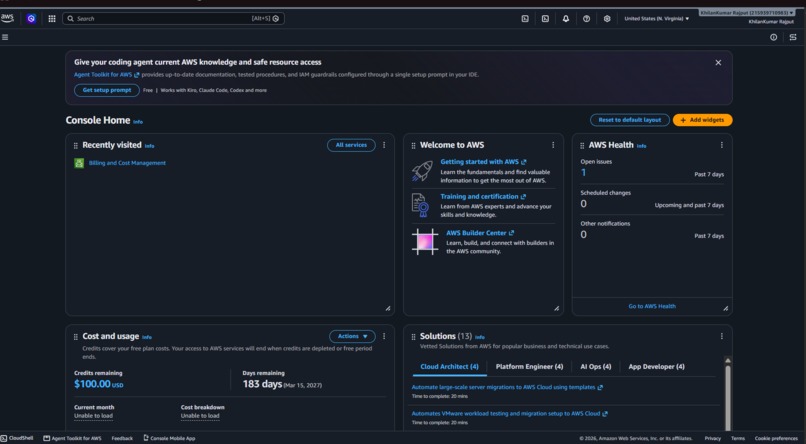Open the help question mark icon
The width and height of the screenshot is (806, 444).
tap(587, 18)
